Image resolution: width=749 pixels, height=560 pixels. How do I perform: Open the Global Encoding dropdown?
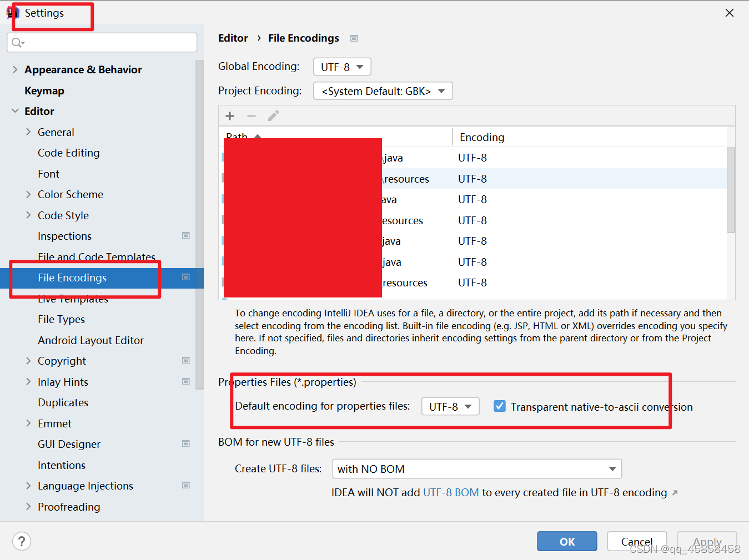click(342, 67)
